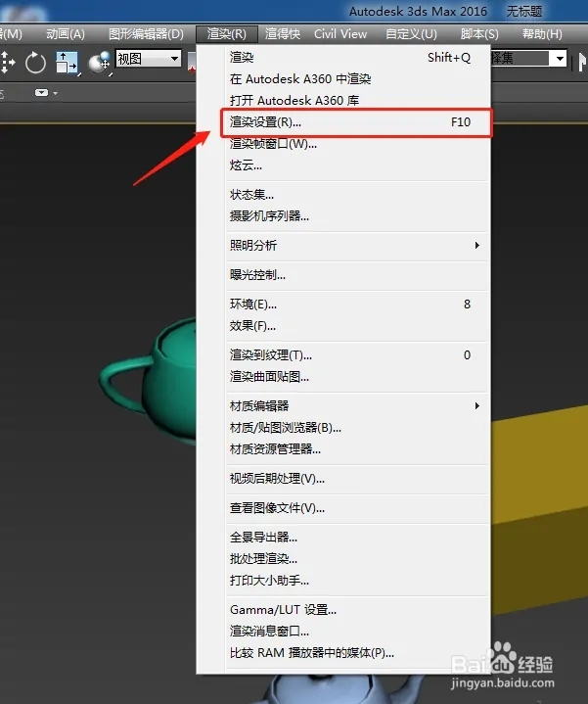Choose 渲染曲面贴图...
Viewport: 588px width, 704px height.
(357, 377)
